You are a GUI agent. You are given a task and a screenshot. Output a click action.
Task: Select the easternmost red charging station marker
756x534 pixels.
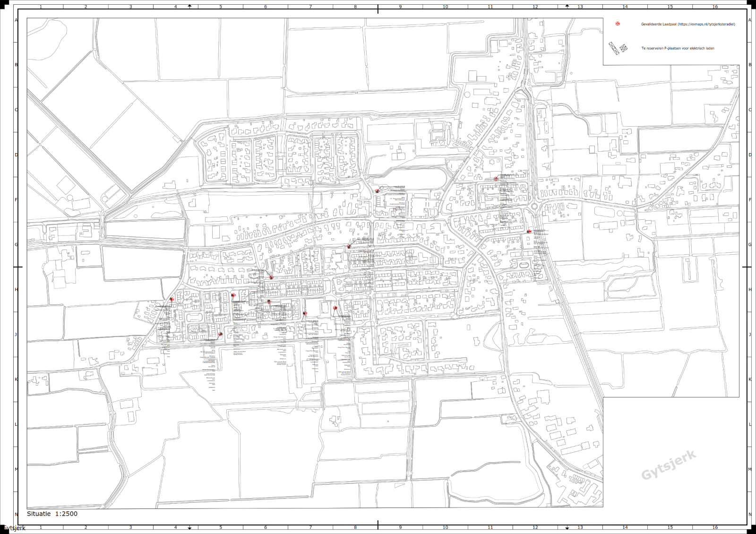pos(529,232)
